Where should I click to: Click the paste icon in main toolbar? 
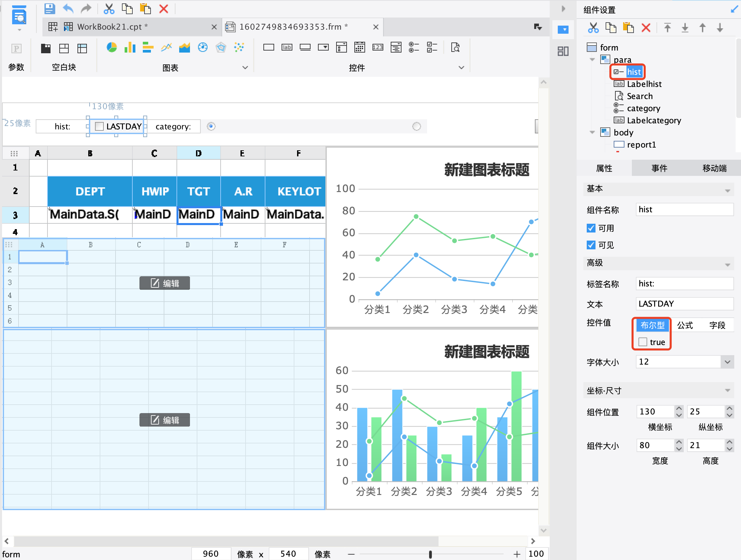[x=145, y=8]
